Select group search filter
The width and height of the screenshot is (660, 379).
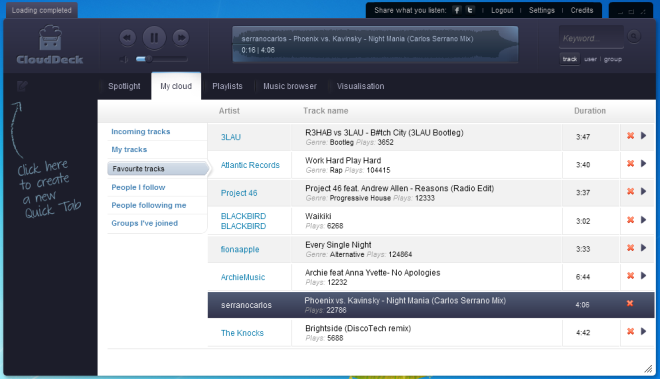(x=612, y=59)
